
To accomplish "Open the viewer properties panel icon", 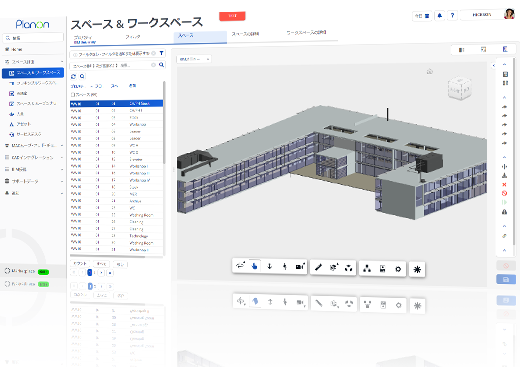I will [x=383, y=269].
